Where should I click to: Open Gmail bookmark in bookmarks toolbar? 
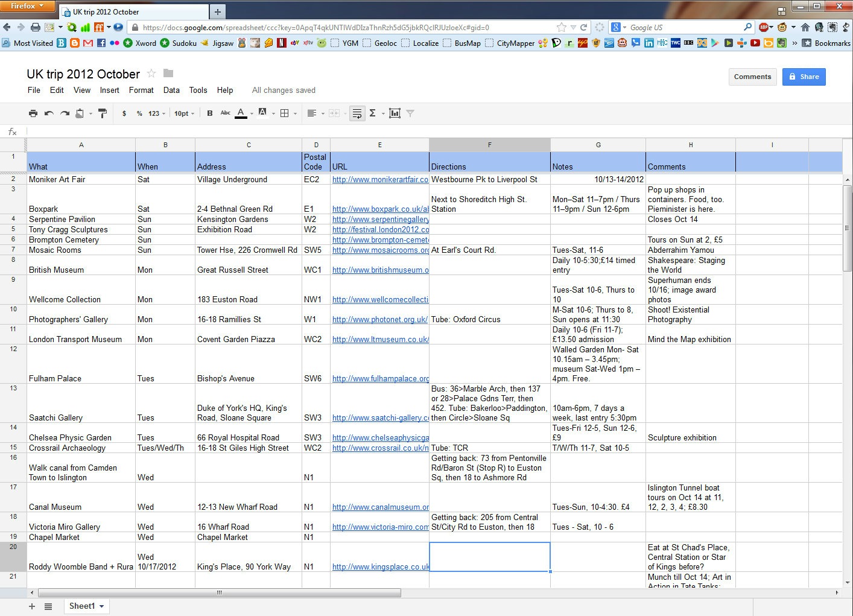88,43
